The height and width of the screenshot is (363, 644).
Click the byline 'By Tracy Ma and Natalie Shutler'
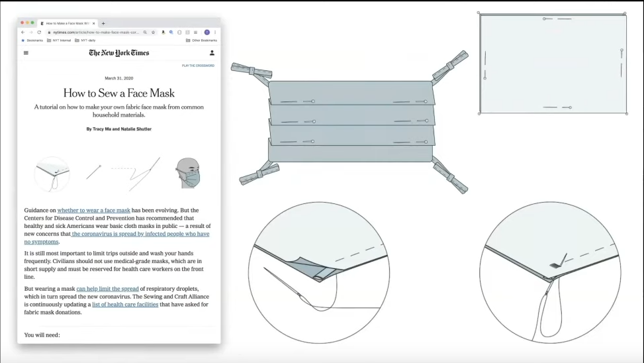pyautogui.click(x=119, y=129)
